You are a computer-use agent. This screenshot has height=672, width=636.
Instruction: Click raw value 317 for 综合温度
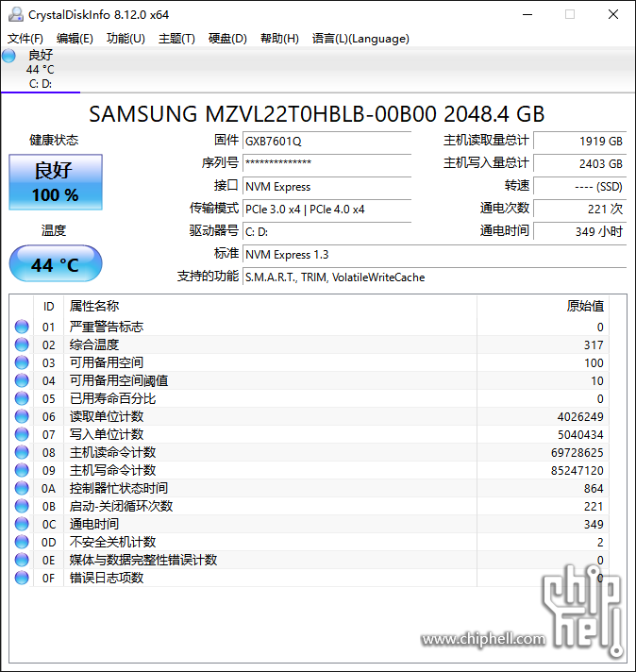[594, 345]
